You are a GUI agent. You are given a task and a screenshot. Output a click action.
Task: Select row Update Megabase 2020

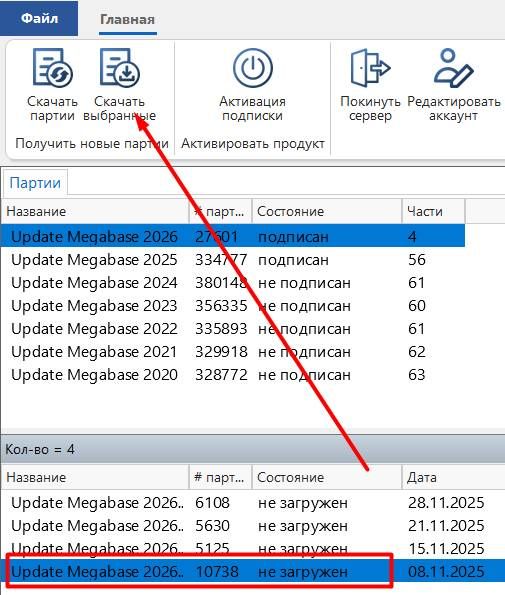coord(233,375)
